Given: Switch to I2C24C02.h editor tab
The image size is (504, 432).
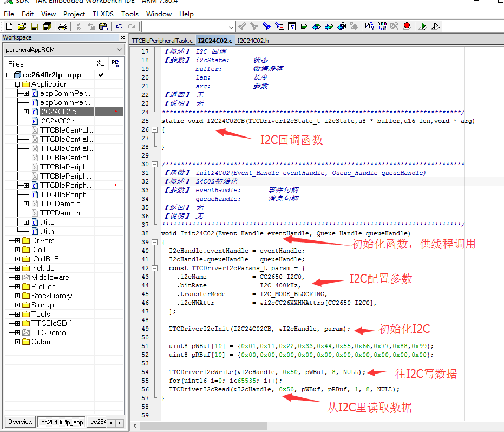Looking at the screenshot, I should pos(253,41).
